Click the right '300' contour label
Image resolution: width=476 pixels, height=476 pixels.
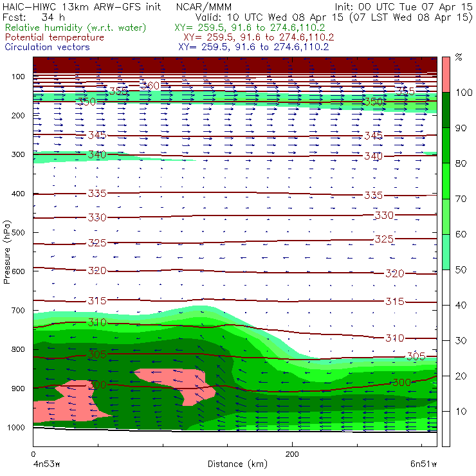[x=401, y=383]
